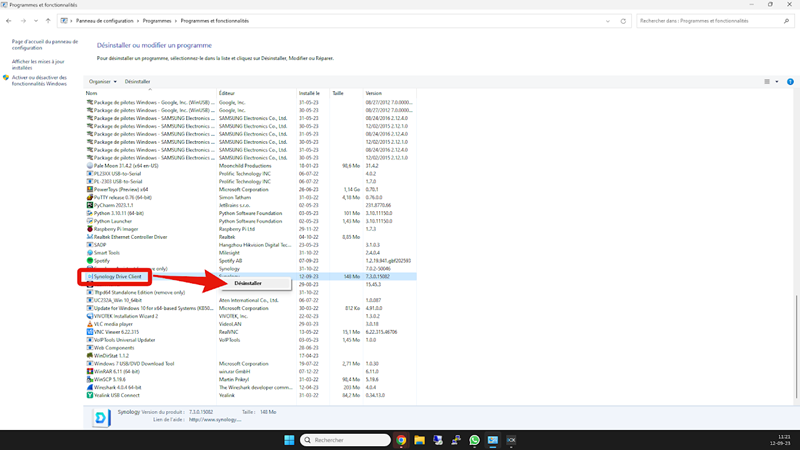Expand the Organiser dropdown menu
This screenshot has width=800, height=450.
(x=101, y=81)
